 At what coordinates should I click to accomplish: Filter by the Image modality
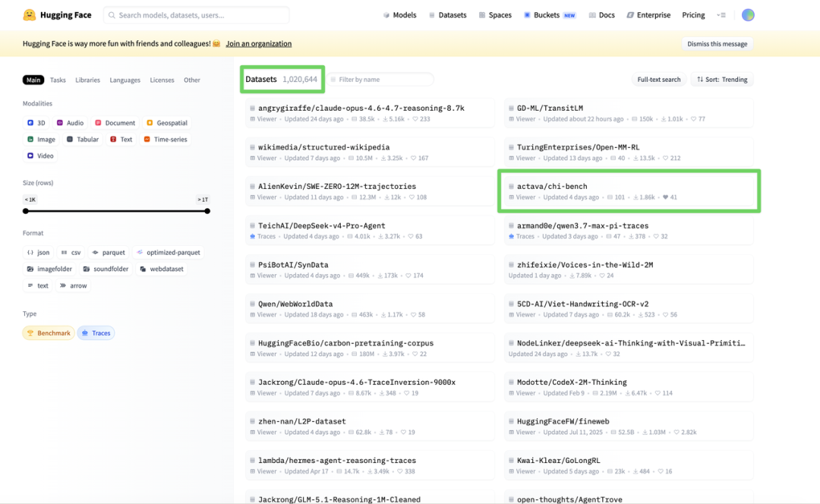pos(41,140)
